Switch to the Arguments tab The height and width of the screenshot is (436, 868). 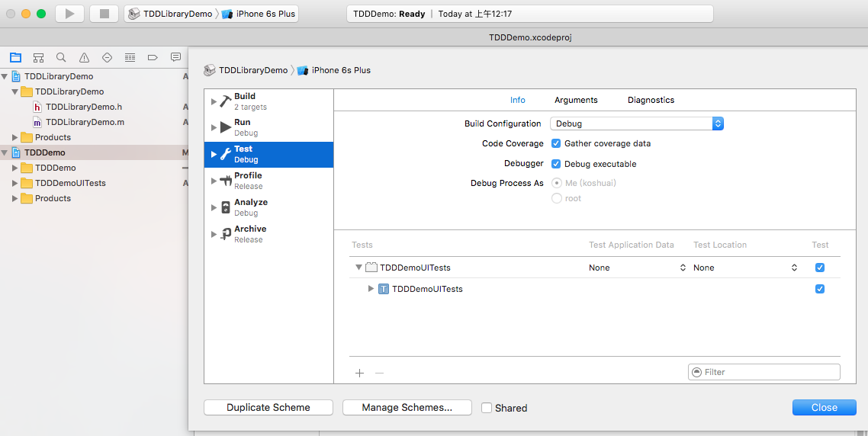[576, 100]
